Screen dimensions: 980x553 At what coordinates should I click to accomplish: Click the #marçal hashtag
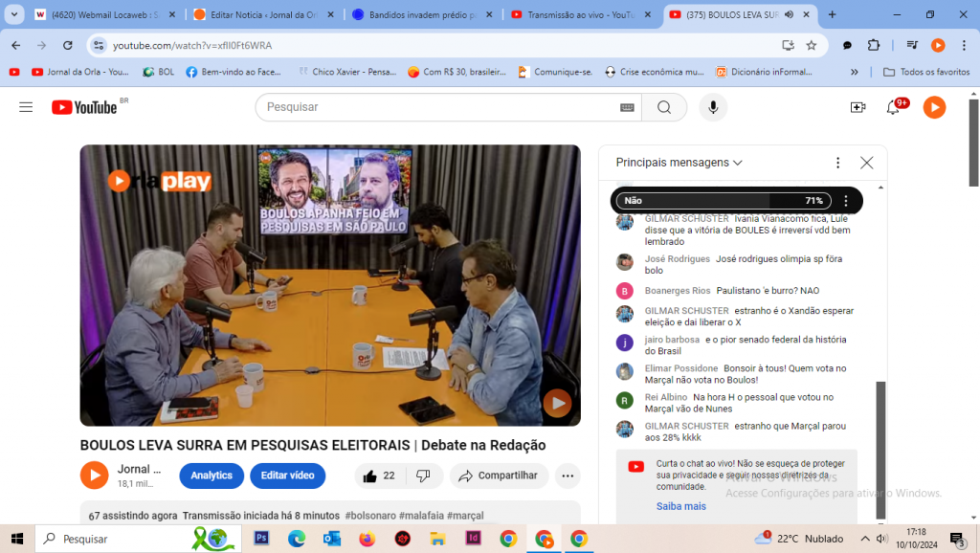point(465,516)
